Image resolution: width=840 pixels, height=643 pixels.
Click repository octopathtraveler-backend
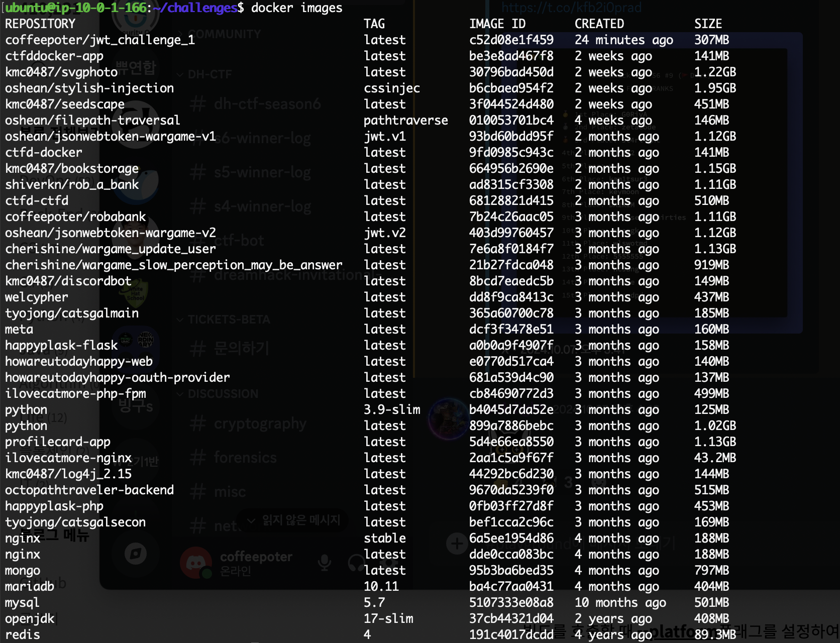click(89, 490)
